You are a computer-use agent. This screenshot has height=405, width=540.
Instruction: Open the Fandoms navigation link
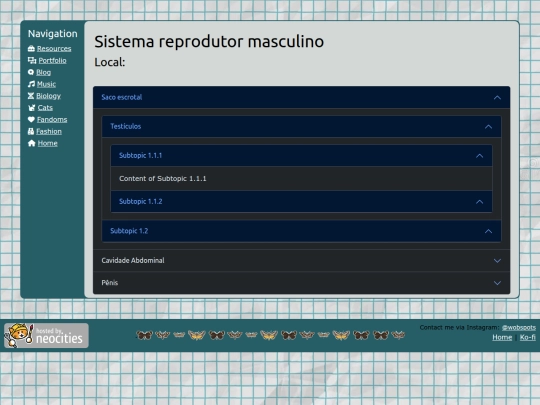coord(52,120)
